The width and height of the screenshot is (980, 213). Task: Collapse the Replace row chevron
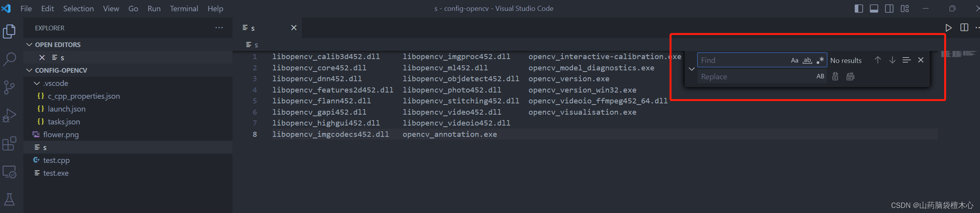click(x=692, y=69)
